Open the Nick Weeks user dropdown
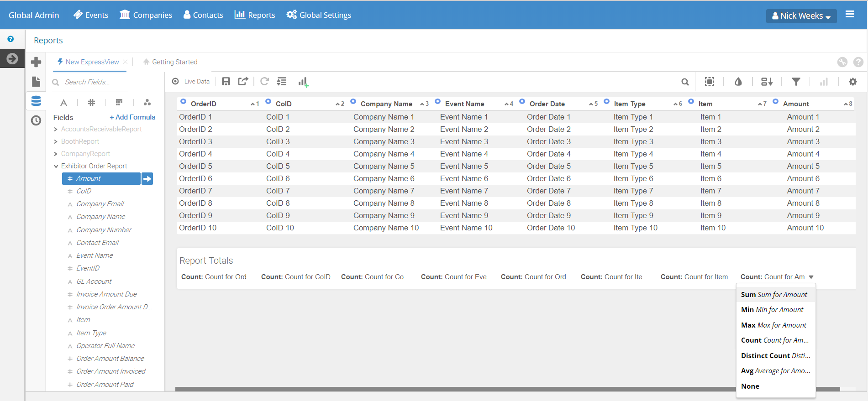868x401 pixels. (801, 16)
